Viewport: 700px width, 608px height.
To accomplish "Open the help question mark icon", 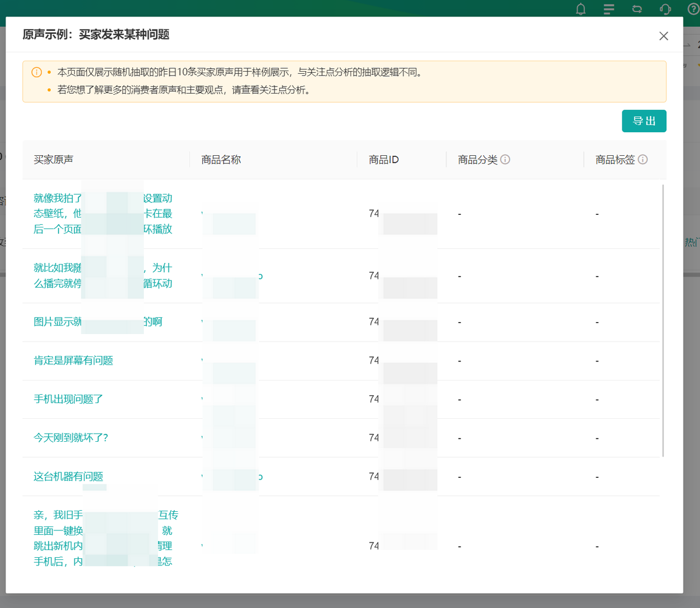I will [x=693, y=9].
